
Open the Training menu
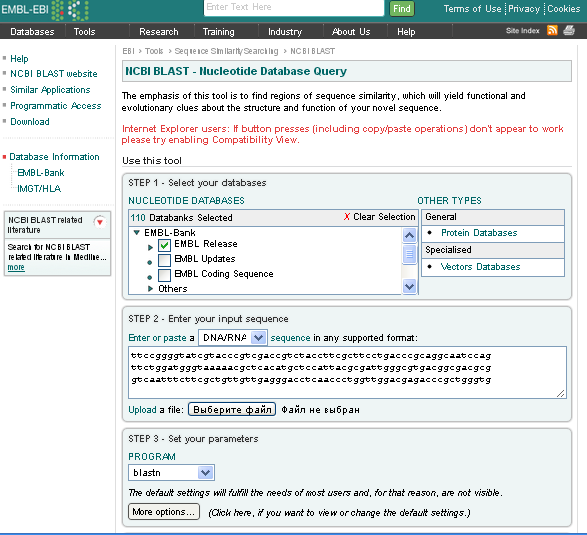(x=219, y=32)
